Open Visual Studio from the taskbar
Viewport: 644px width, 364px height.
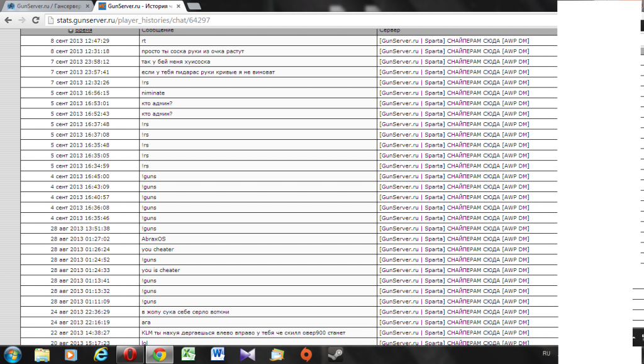(x=247, y=355)
